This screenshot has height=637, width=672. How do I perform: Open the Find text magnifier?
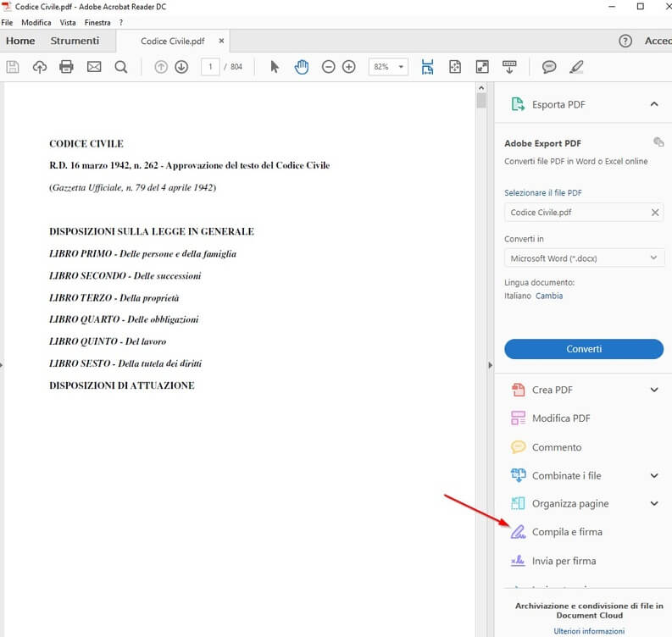point(121,67)
